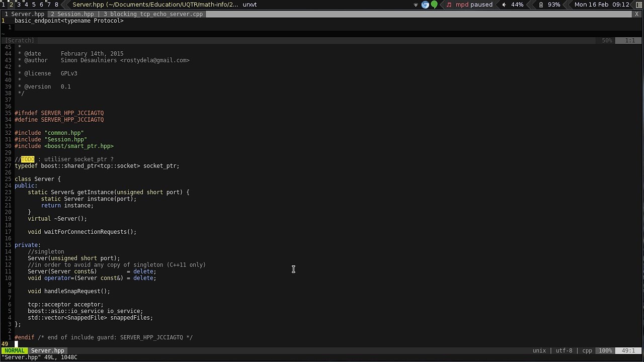
Task: Click the cpp filetype indicator
Action: click(587, 350)
